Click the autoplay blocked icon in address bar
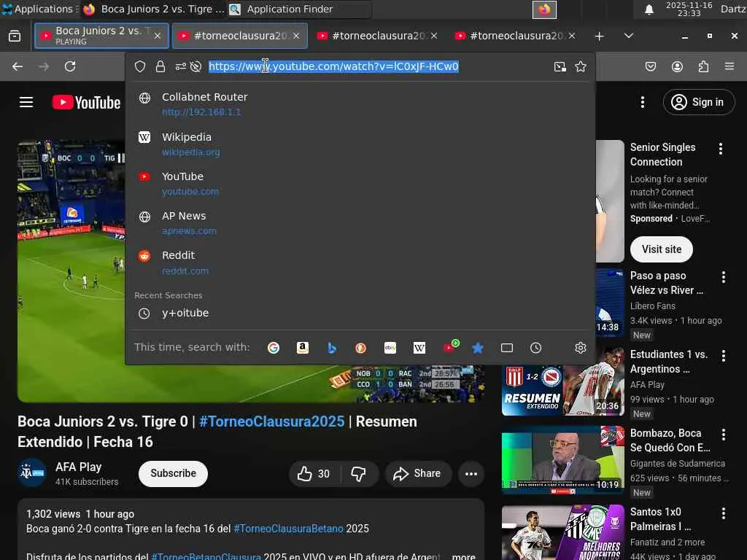Image resolution: width=747 pixels, height=560 pixels. tap(196, 66)
